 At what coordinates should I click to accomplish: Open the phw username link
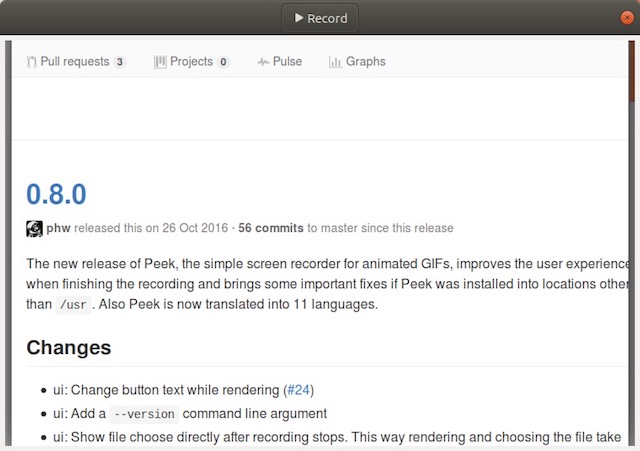click(x=58, y=228)
